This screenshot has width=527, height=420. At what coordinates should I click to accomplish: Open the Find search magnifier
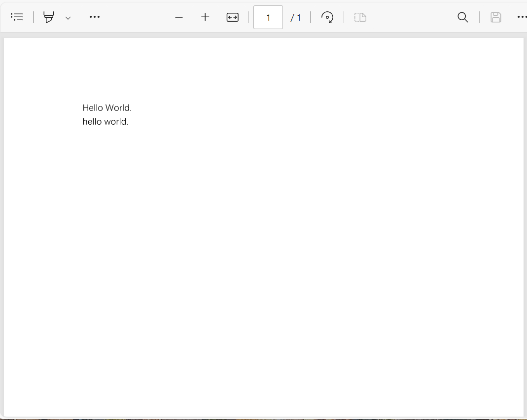click(462, 17)
